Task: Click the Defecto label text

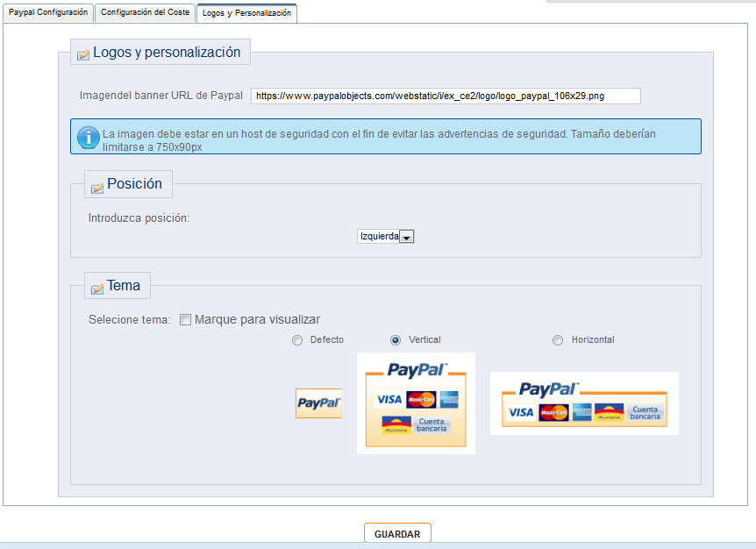Action: click(x=327, y=339)
